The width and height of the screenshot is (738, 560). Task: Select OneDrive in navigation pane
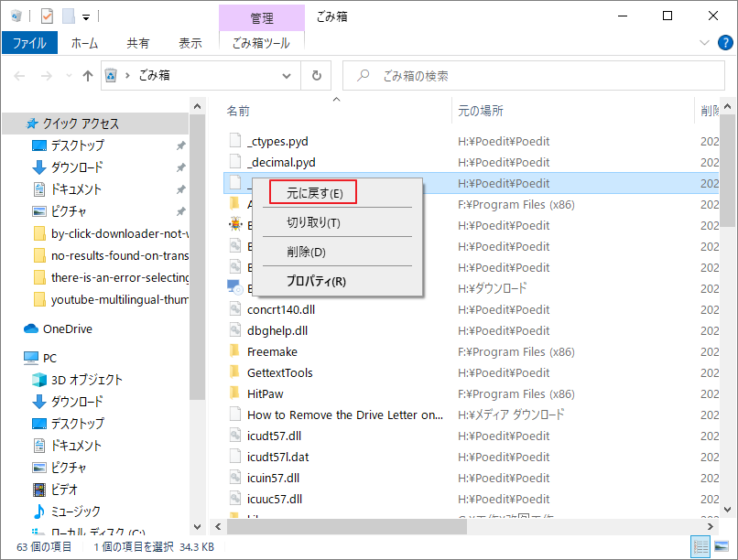[x=68, y=328]
